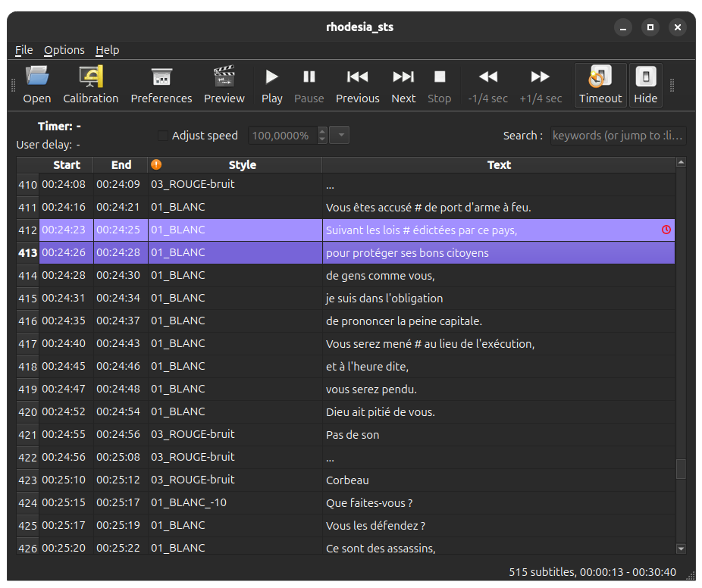Viewport: 702px width, 588px height.
Task: Click the End column header
Action: (x=121, y=164)
